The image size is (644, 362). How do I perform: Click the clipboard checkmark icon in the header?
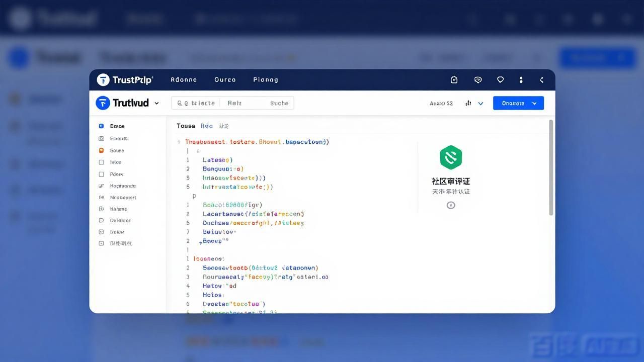pyautogui.click(x=454, y=80)
